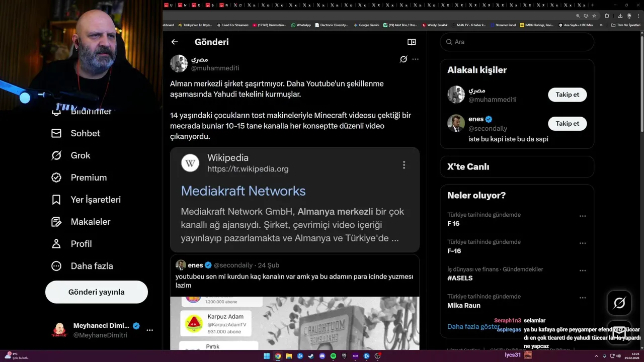
Task: Open the WhatsApp bookmark
Action: click(x=301, y=25)
